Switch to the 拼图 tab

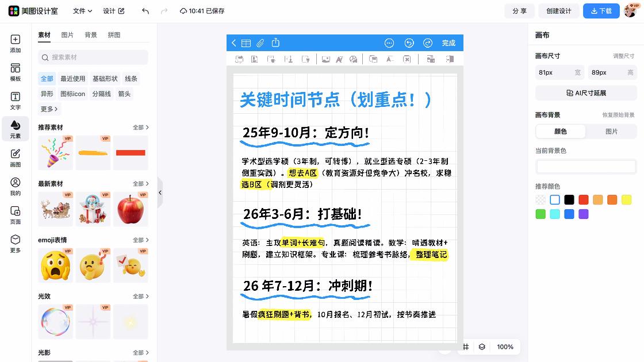click(114, 35)
